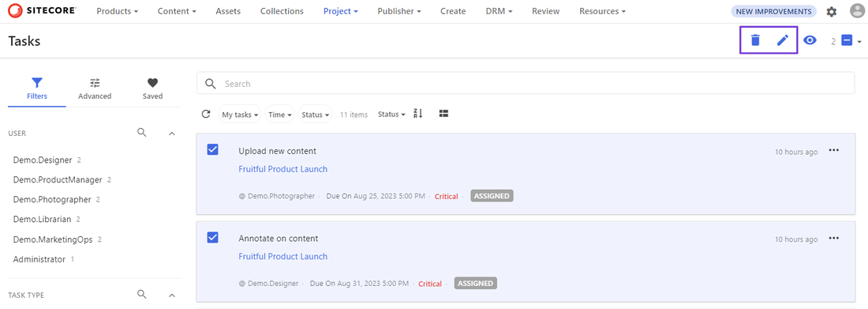Open the My tasks filter dropdown
868x309 pixels.
click(240, 115)
